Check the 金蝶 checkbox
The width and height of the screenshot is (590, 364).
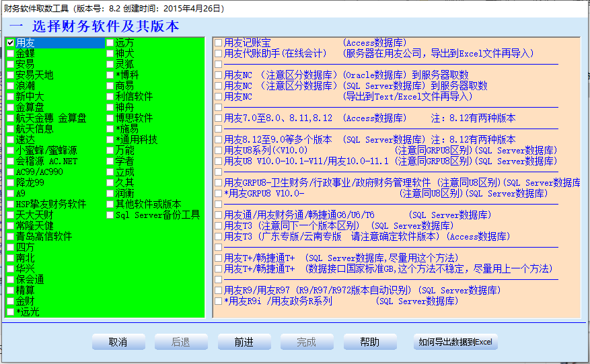pos(11,53)
